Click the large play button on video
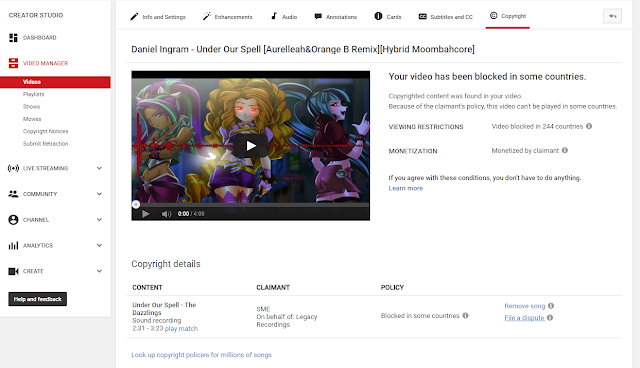 [250, 146]
